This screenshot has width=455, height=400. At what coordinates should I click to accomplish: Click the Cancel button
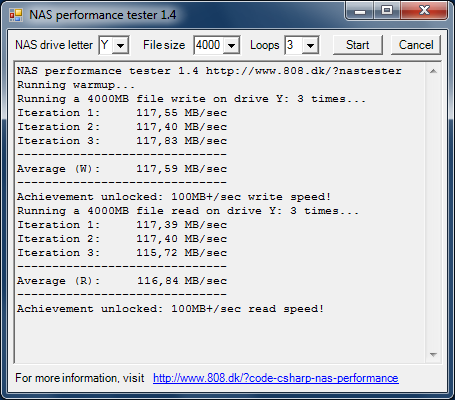[416, 45]
